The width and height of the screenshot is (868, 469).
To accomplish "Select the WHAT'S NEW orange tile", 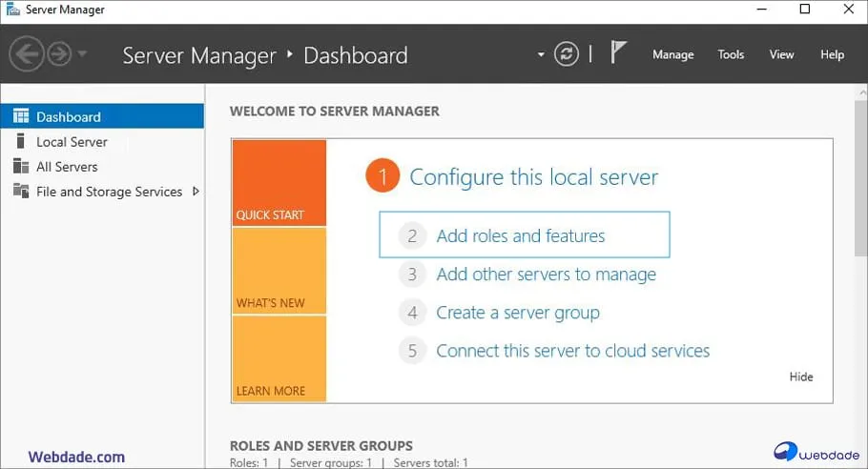I will 279,271.
